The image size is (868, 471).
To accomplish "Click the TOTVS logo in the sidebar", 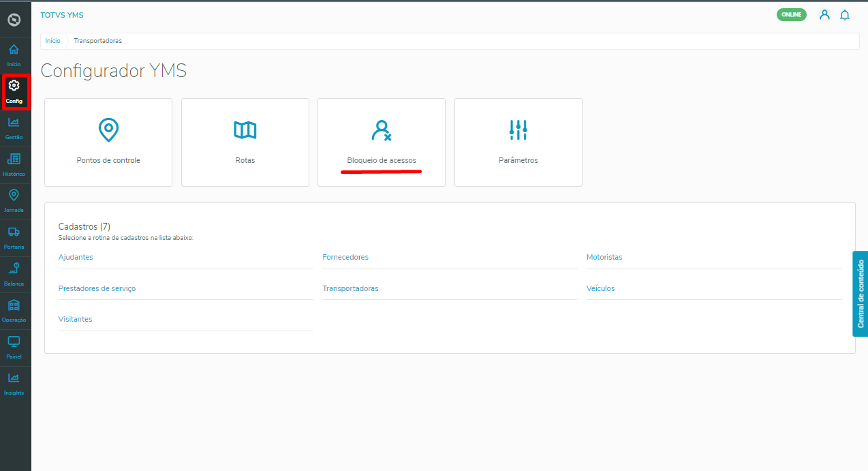I will (x=14, y=20).
